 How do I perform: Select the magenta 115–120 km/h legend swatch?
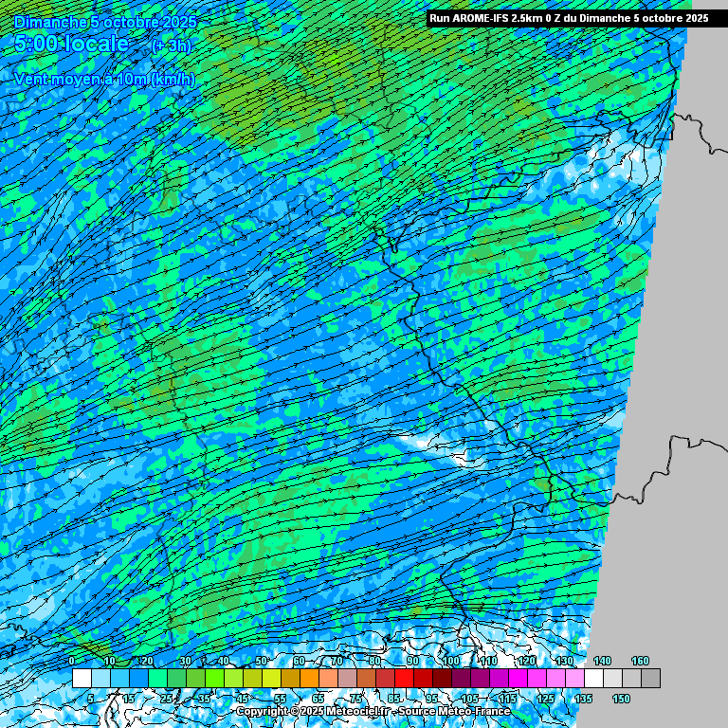coord(518,679)
